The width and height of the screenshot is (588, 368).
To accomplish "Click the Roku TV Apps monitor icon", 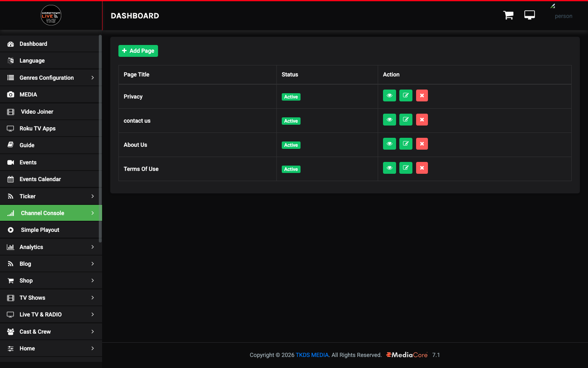I will point(11,128).
